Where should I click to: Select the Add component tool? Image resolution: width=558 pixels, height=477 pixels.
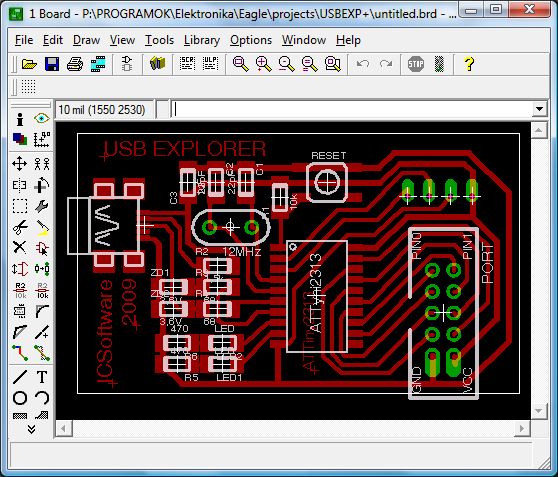pos(42,248)
